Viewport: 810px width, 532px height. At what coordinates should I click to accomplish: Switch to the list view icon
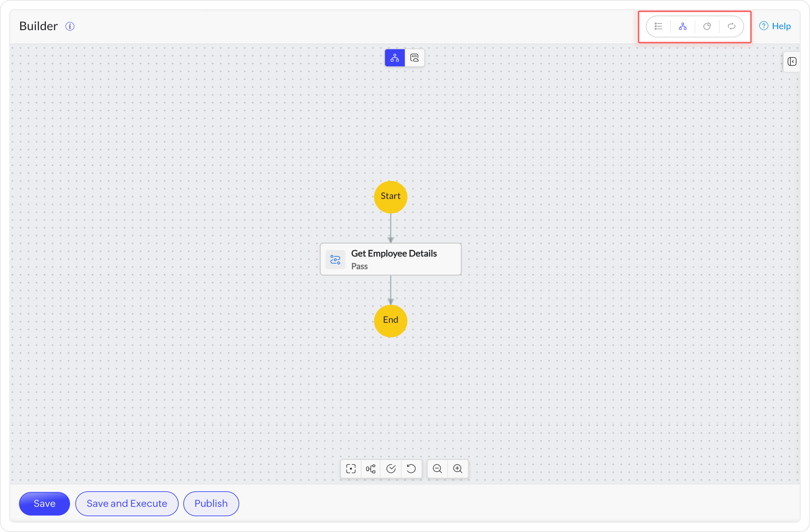[x=658, y=27]
